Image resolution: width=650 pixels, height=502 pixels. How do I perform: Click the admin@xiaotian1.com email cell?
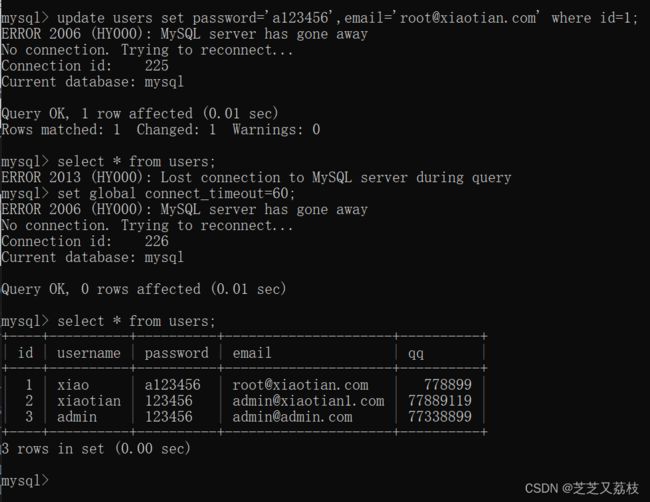click(308, 401)
